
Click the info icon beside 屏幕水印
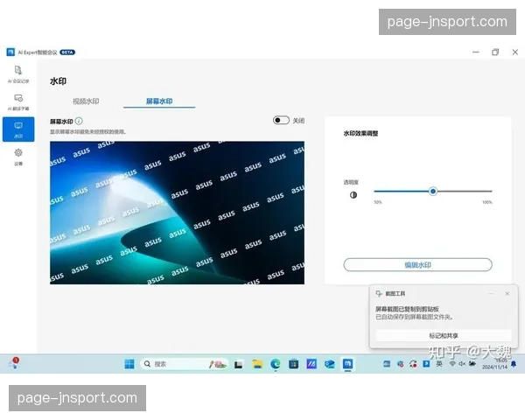click(79, 121)
